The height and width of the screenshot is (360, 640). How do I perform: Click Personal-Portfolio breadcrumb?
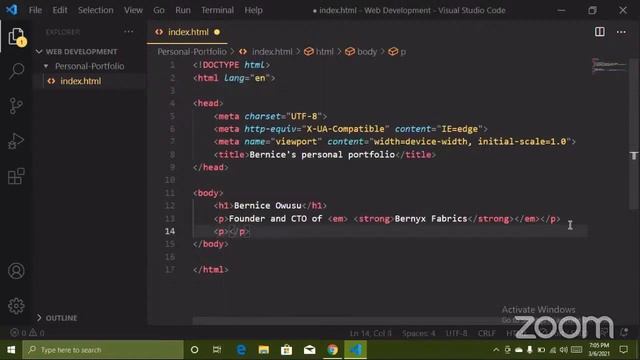click(x=192, y=51)
